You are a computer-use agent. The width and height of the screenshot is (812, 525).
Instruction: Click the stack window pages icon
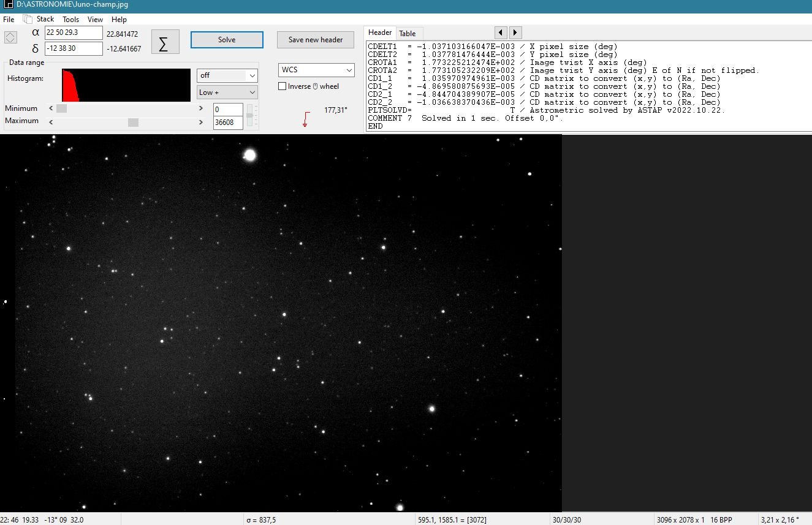coord(27,19)
